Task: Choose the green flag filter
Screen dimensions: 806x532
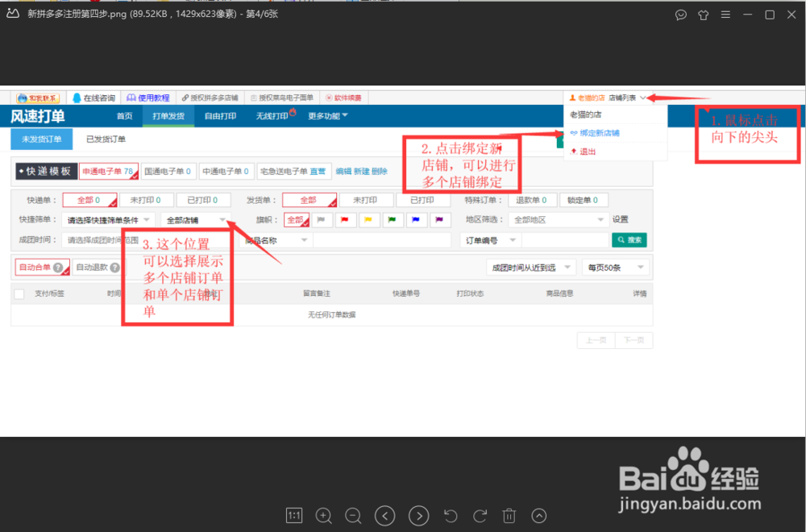Action: 393,220
